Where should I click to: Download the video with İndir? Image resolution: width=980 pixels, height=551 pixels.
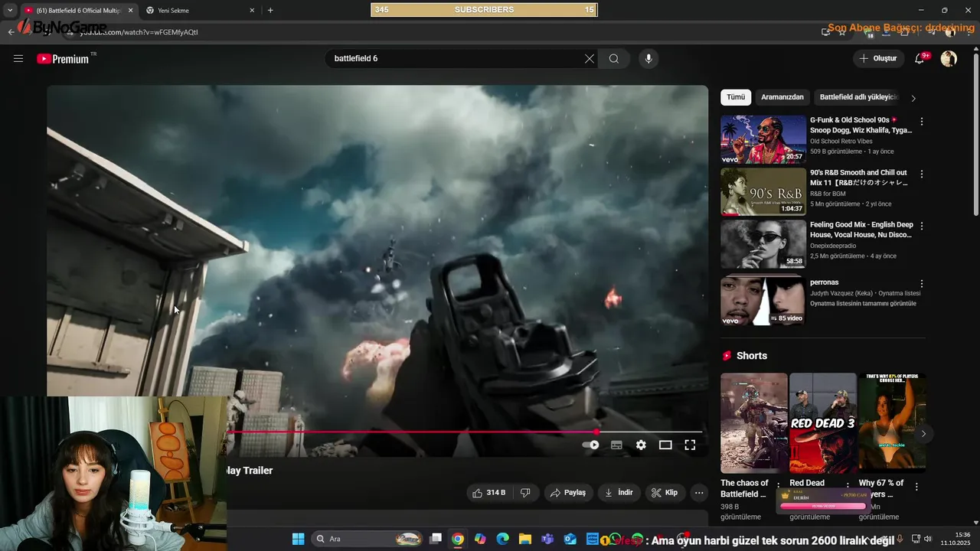pyautogui.click(x=619, y=493)
